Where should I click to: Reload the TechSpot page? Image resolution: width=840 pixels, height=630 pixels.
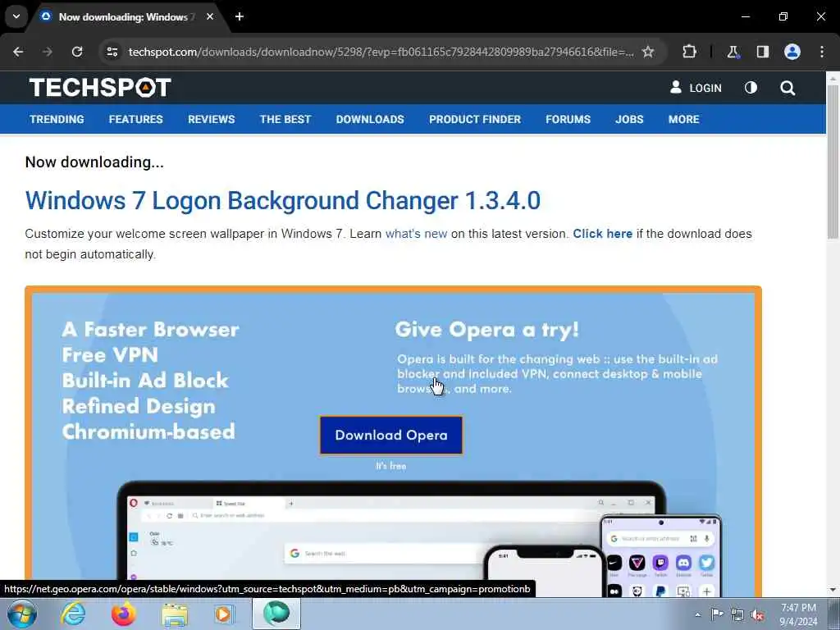[x=77, y=52]
